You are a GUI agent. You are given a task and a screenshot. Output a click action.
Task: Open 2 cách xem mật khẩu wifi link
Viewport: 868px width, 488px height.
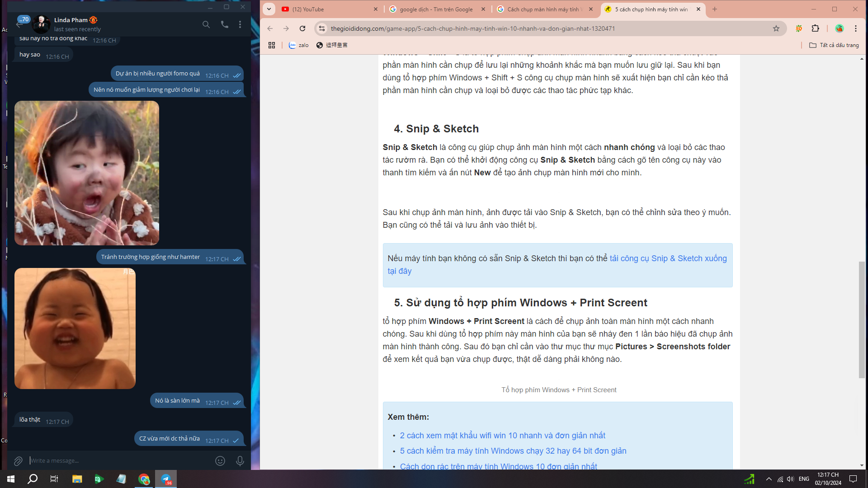(502, 436)
